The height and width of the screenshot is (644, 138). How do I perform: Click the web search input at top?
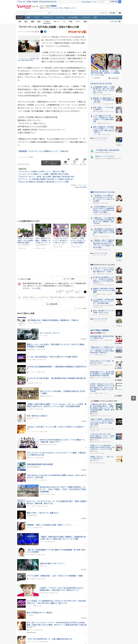103,2
